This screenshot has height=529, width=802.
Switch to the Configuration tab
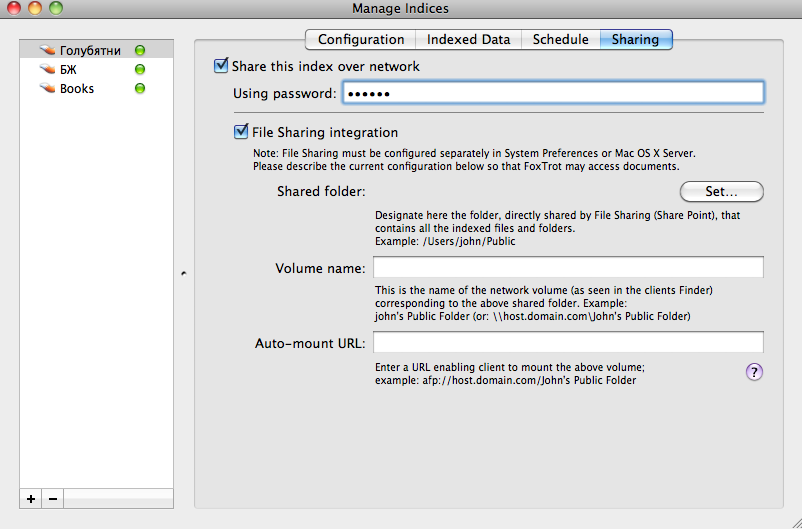click(361, 39)
